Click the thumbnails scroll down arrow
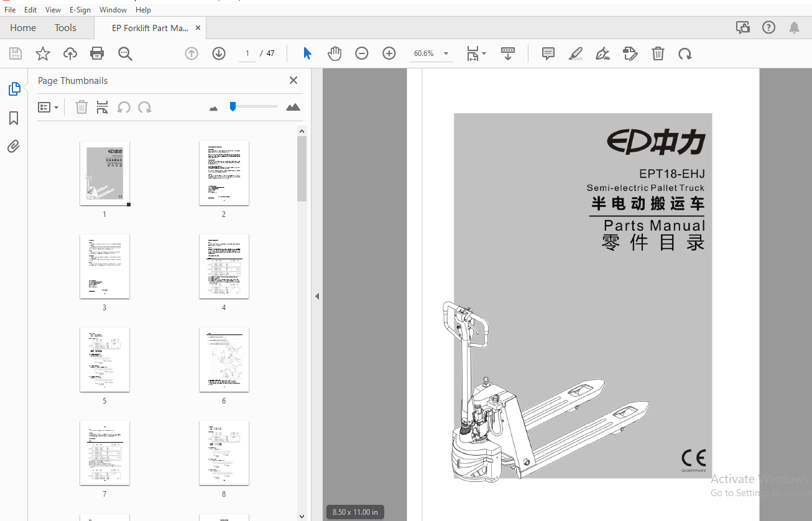This screenshot has height=521, width=812. pos(302,516)
